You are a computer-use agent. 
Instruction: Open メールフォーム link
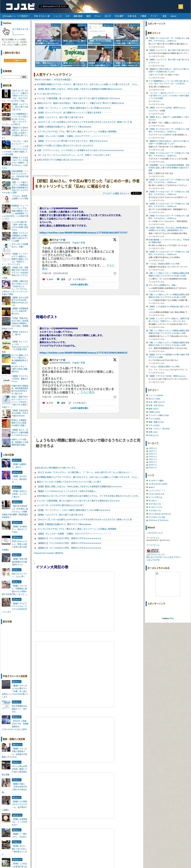click(153, 545)
